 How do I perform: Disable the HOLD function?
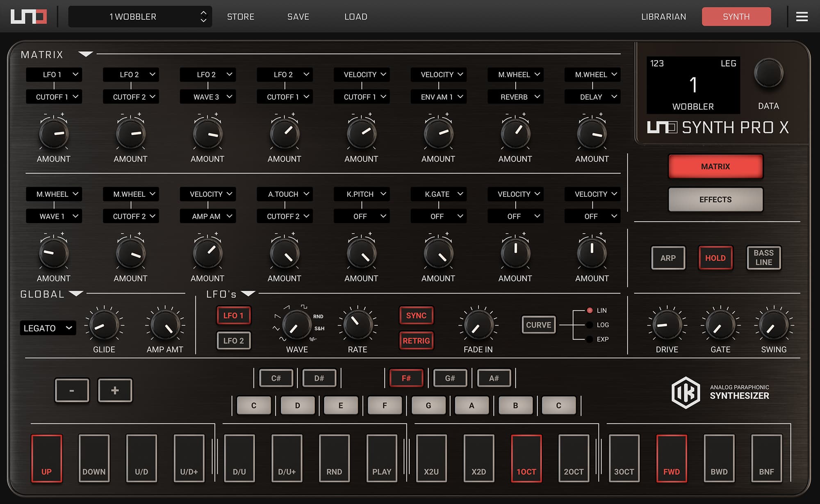715,258
